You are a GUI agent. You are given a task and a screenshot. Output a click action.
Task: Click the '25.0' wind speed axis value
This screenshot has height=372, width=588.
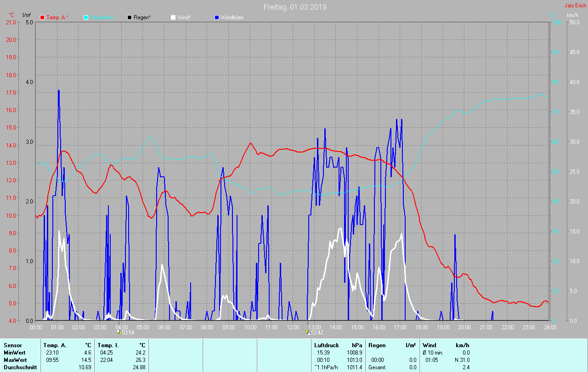pyautogui.click(x=574, y=172)
